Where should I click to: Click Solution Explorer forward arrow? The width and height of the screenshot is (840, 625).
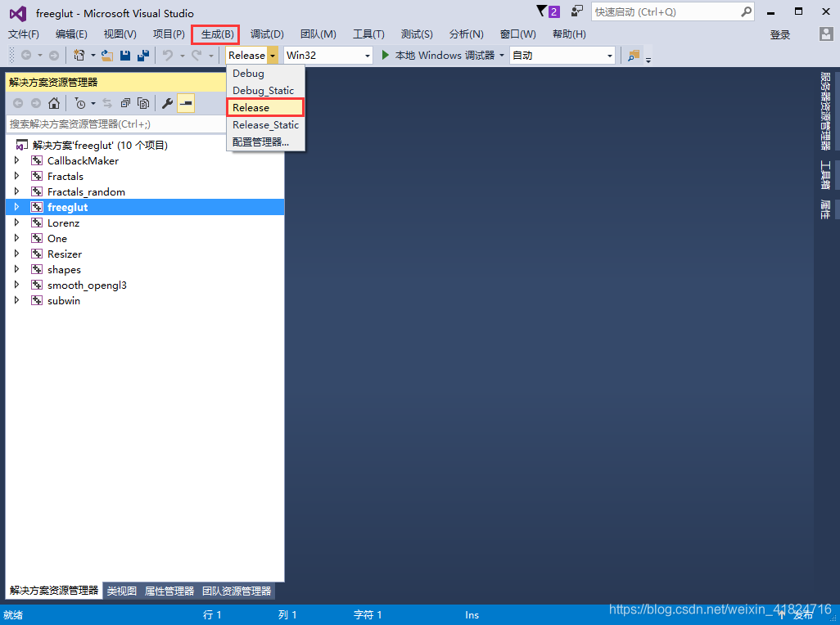tap(36, 103)
